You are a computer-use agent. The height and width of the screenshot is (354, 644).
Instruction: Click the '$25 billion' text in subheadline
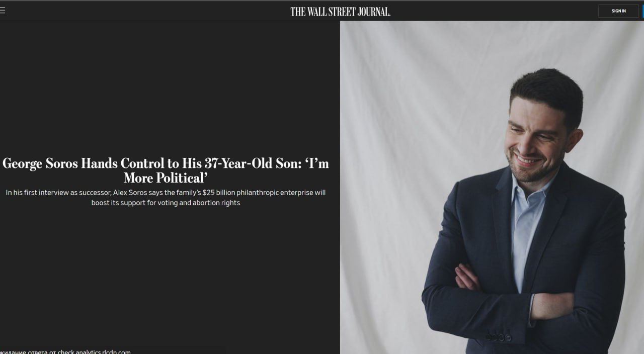[218, 193]
